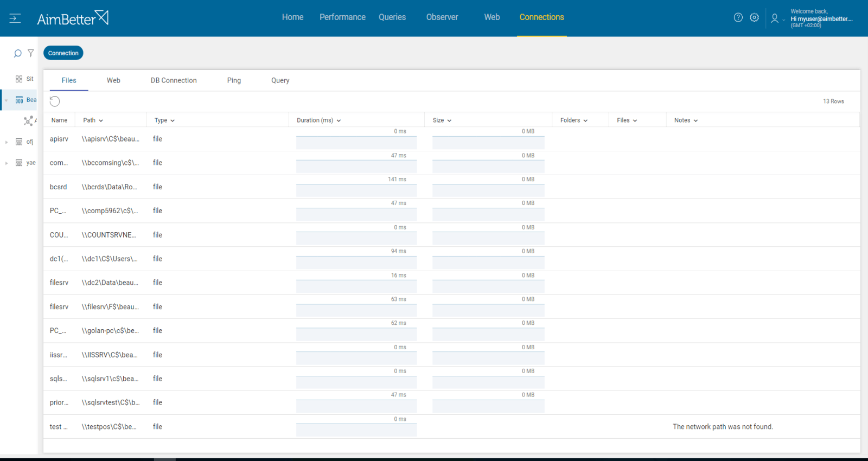Open the Performance menu
The image size is (868, 461).
click(x=342, y=17)
